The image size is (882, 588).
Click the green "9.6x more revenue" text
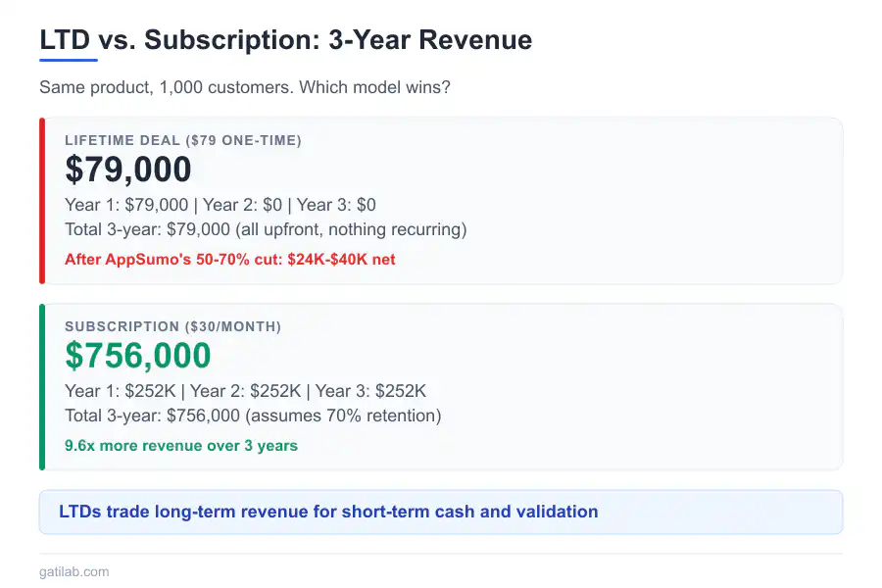[x=181, y=446]
